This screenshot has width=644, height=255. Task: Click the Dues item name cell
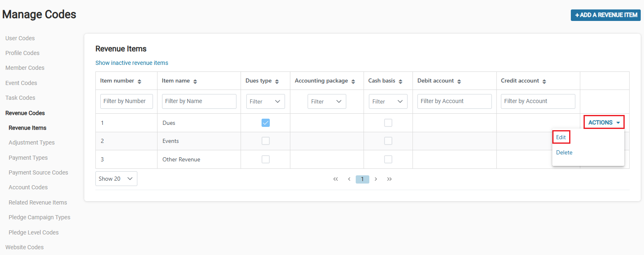tap(199, 123)
